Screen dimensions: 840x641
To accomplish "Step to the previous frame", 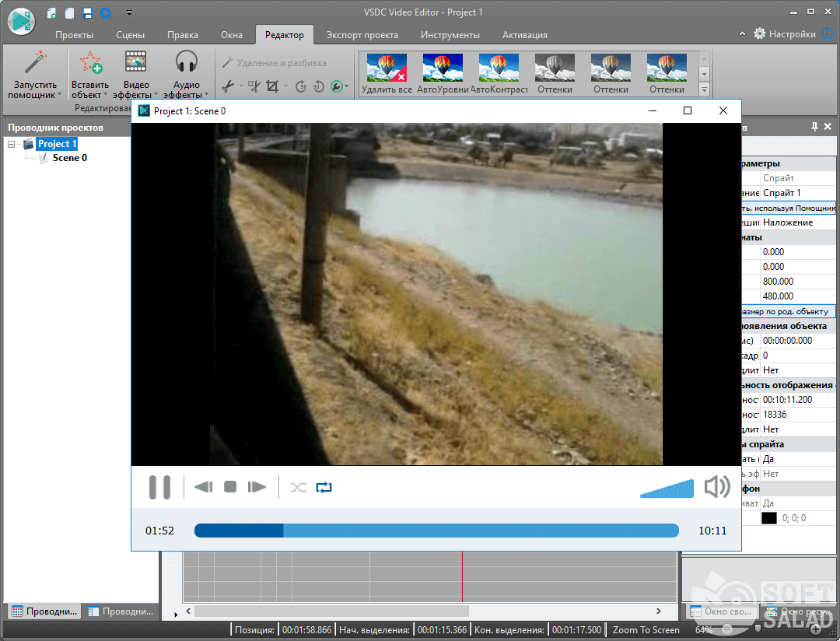I will [204, 487].
